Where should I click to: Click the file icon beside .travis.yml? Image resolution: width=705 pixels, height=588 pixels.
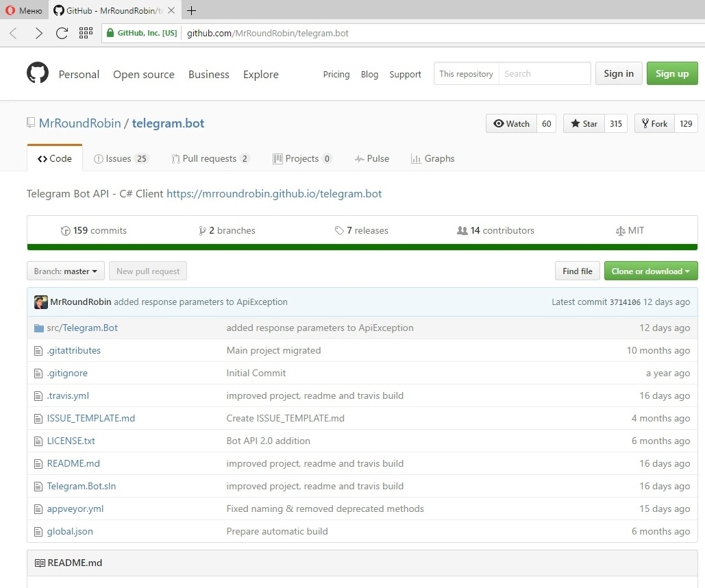(x=38, y=396)
